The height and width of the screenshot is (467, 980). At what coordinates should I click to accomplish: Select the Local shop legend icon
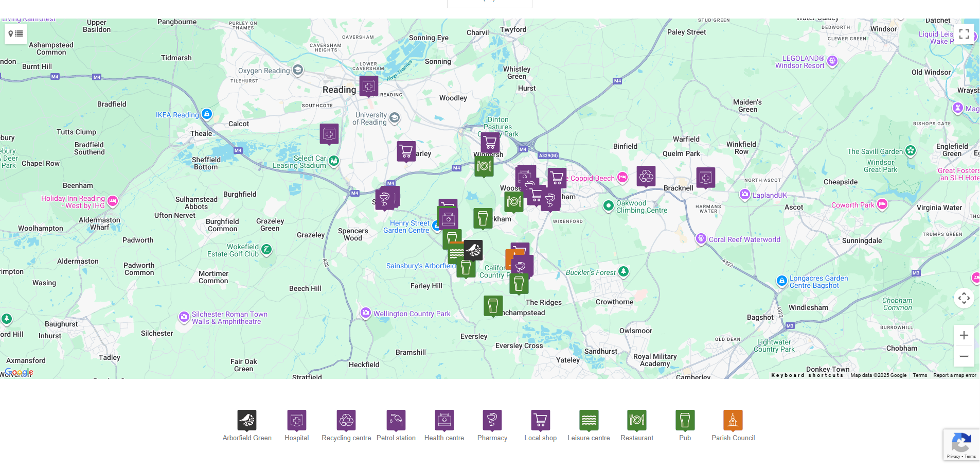tap(540, 419)
